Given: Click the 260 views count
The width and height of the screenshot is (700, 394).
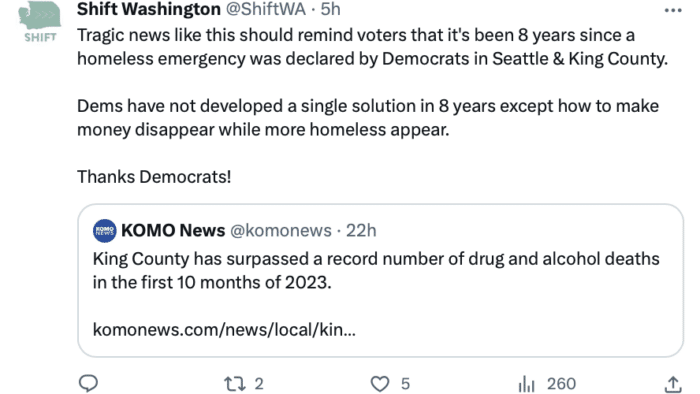Looking at the screenshot, I should point(561,384).
